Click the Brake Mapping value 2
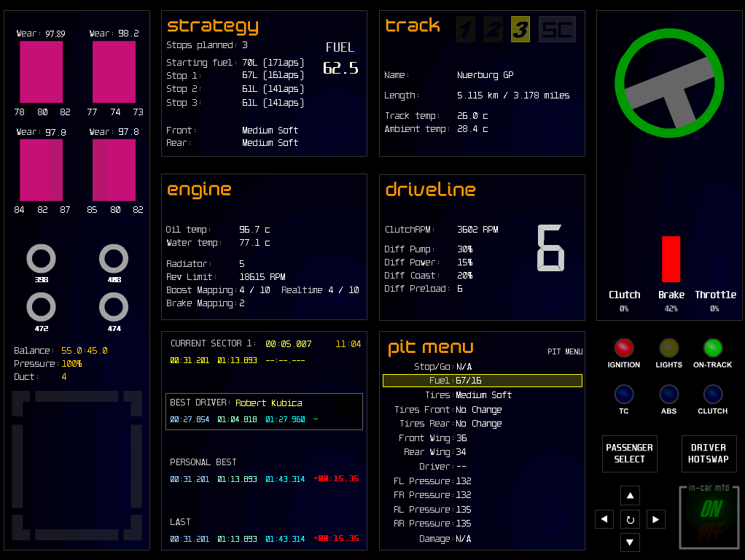745x560 pixels. (242, 303)
